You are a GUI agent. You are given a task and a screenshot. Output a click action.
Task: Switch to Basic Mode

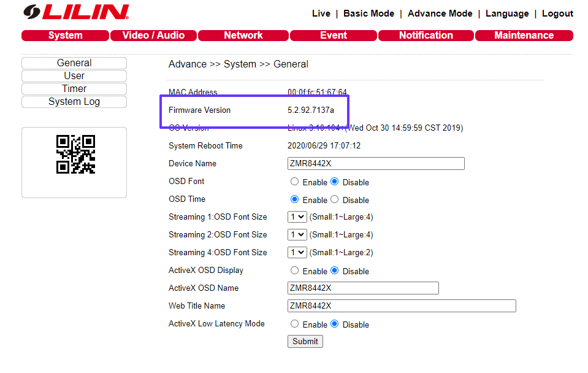368,13
